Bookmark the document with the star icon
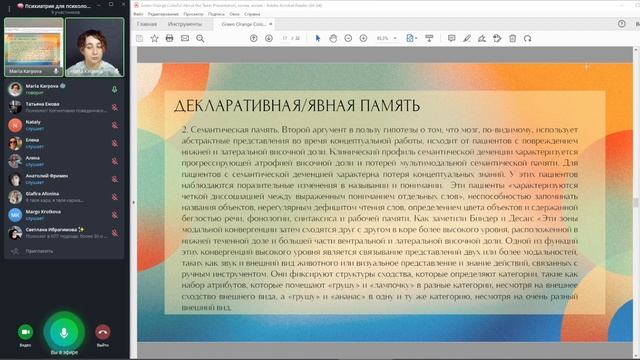Image resolution: width=640 pixels, height=360 pixels. tap(154, 38)
